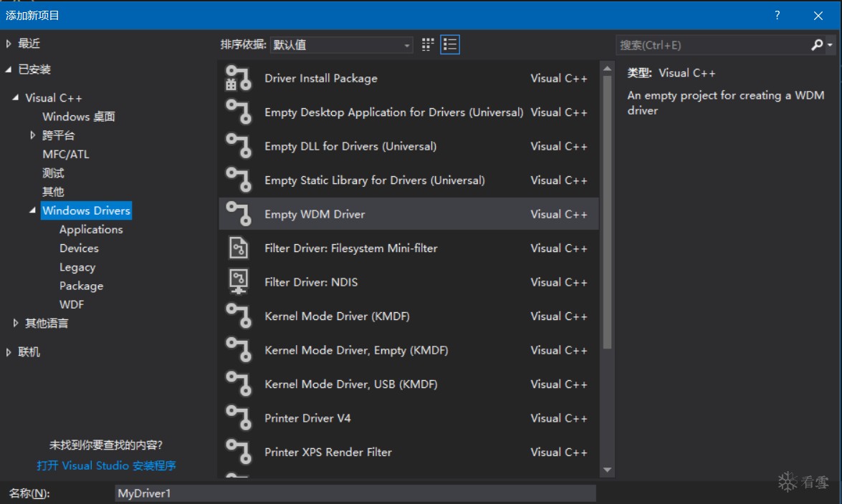Select Empty DLL for Drivers template

pyautogui.click(x=350, y=146)
